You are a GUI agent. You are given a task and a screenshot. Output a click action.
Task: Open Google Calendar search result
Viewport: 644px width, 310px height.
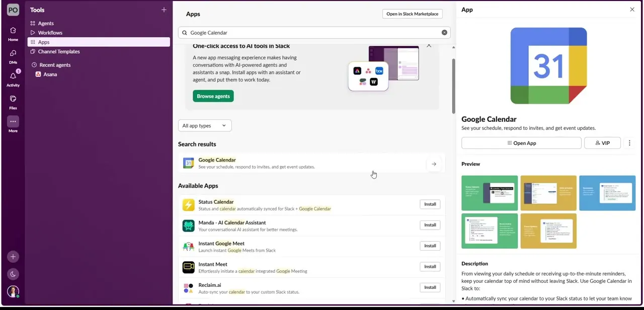click(311, 164)
